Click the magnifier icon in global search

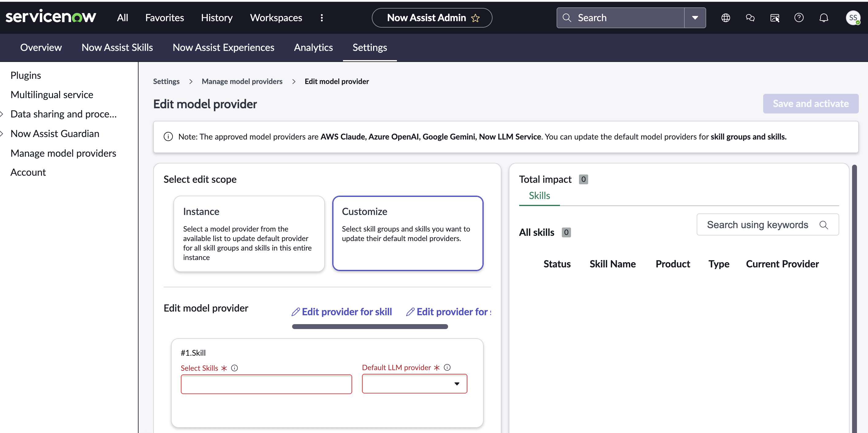click(567, 17)
